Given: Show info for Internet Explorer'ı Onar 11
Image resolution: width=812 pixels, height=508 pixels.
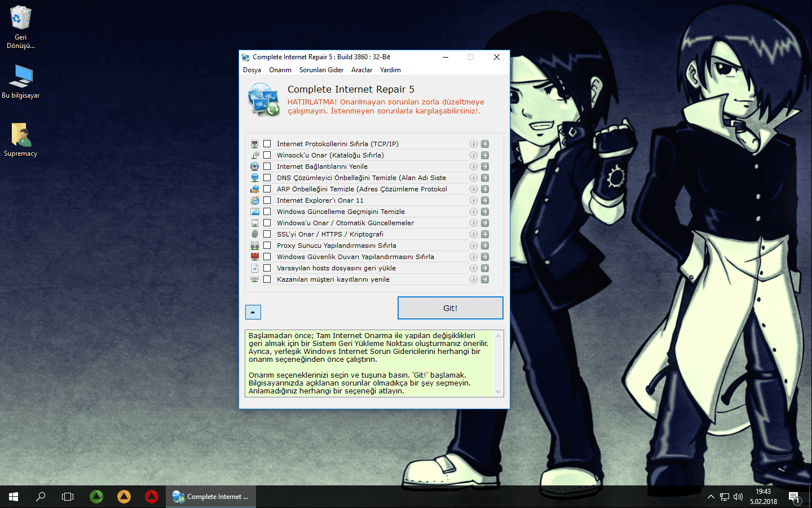Looking at the screenshot, I should tap(474, 200).
